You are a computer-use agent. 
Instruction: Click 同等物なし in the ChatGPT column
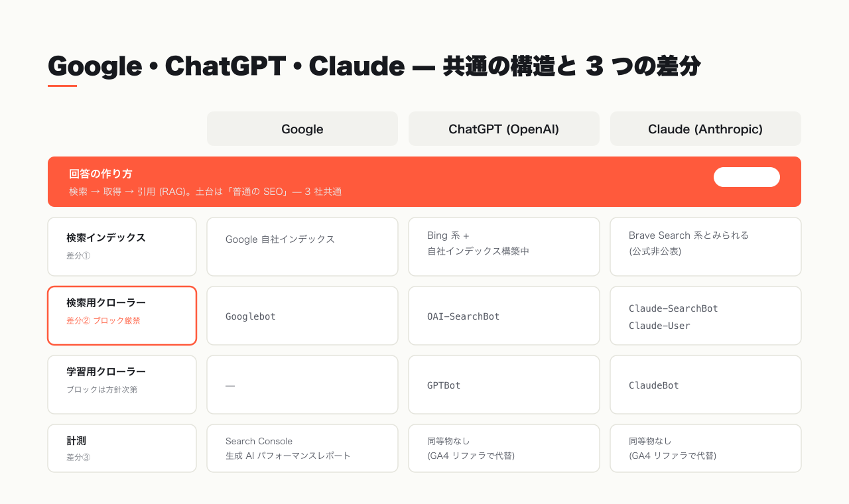[x=450, y=441]
